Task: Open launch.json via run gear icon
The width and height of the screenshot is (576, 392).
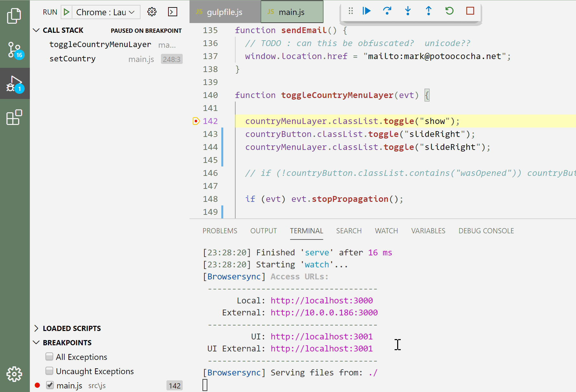Action: (152, 12)
